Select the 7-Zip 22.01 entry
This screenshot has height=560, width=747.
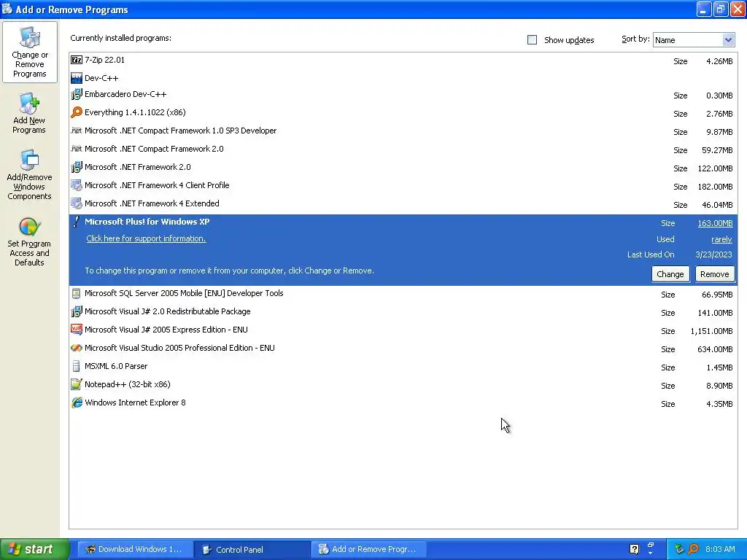point(403,61)
